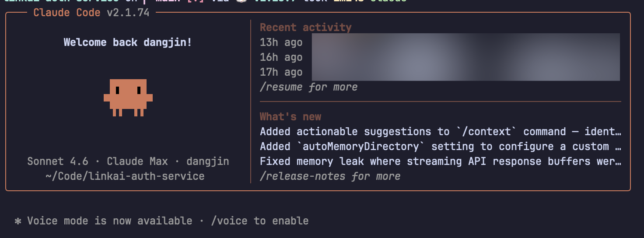Click the /voice to enable hint
Viewport: 644px width, 238px height.
(x=259, y=221)
